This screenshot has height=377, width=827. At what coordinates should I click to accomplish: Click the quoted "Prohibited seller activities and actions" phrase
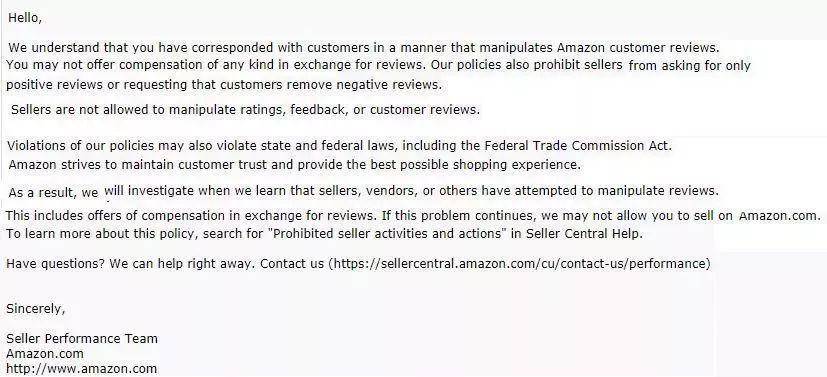[x=387, y=234]
